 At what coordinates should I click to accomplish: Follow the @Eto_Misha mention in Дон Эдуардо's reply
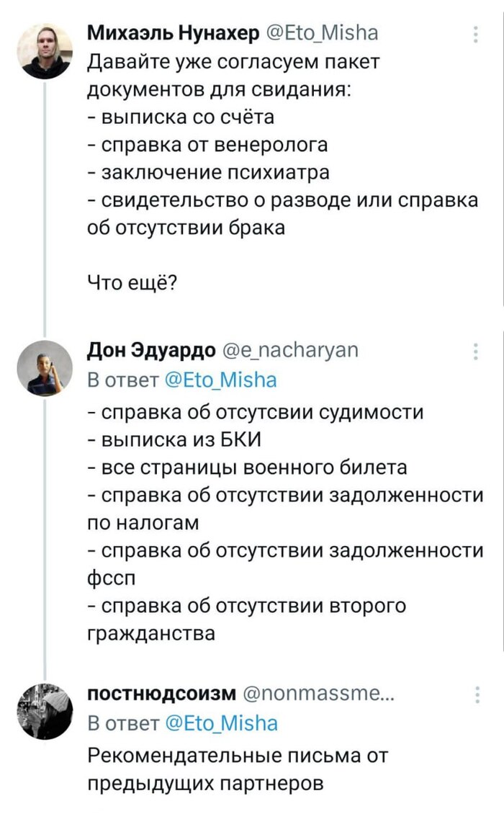coord(221,379)
